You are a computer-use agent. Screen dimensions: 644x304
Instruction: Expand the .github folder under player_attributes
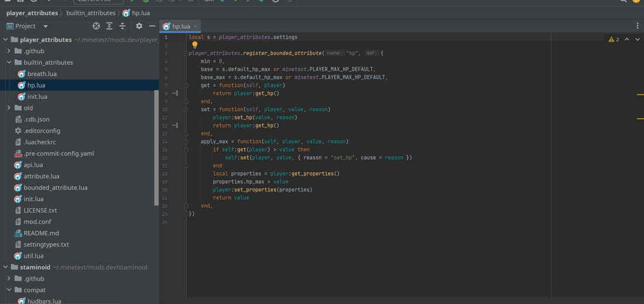[9, 51]
